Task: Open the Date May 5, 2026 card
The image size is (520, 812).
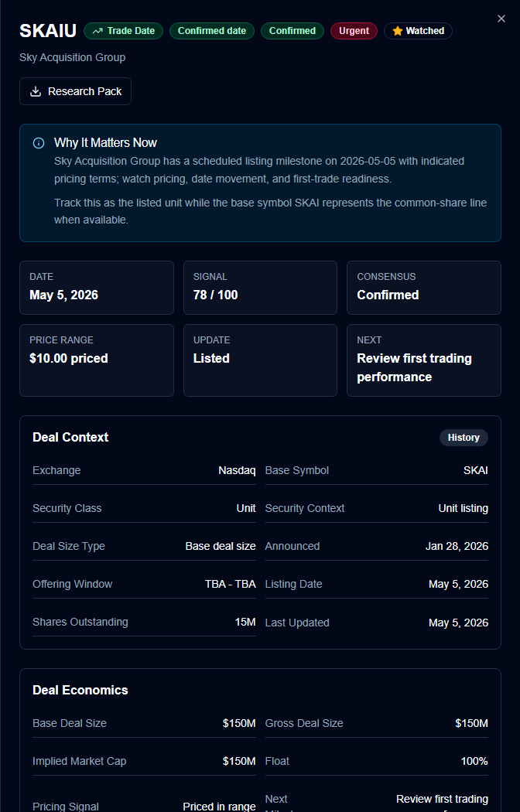Action: pyautogui.click(x=96, y=288)
